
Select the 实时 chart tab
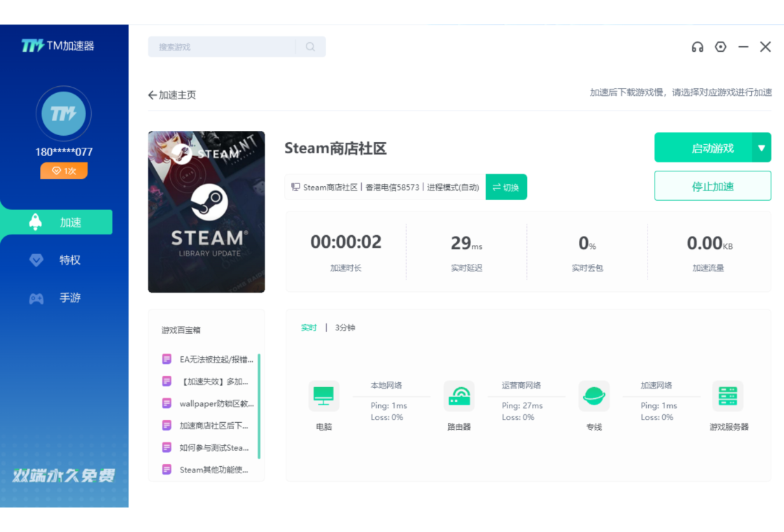pos(309,328)
